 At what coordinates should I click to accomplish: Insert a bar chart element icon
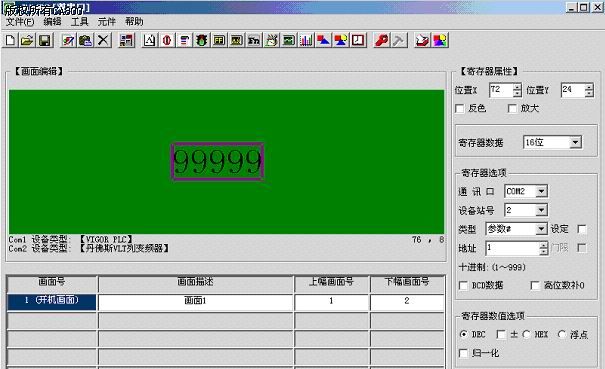pyautogui.click(x=306, y=41)
